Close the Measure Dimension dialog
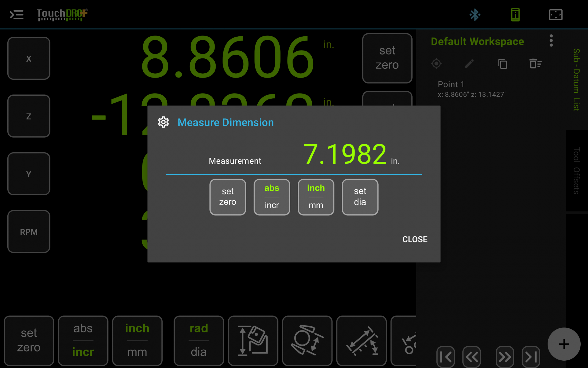 click(x=415, y=239)
